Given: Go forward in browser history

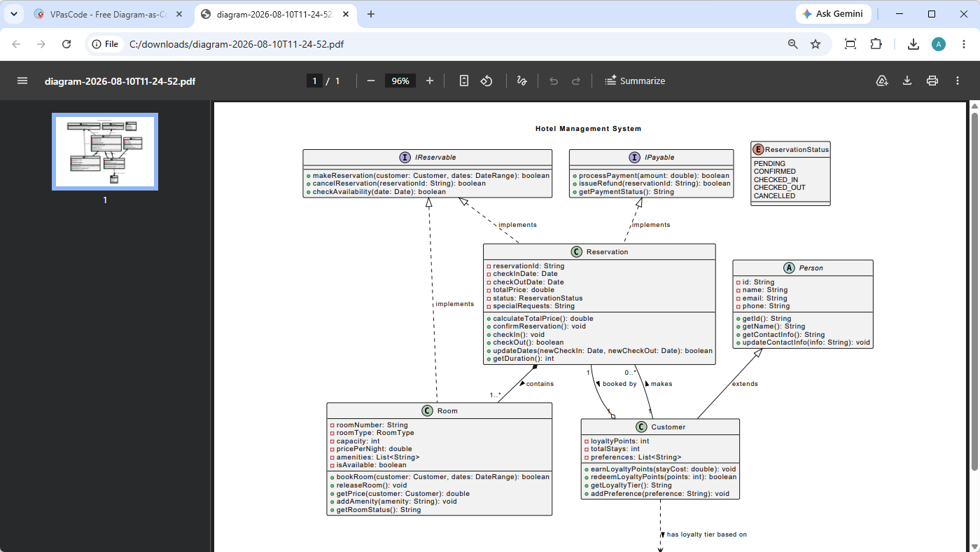Looking at the screenshot, I should tap(41, 44).
